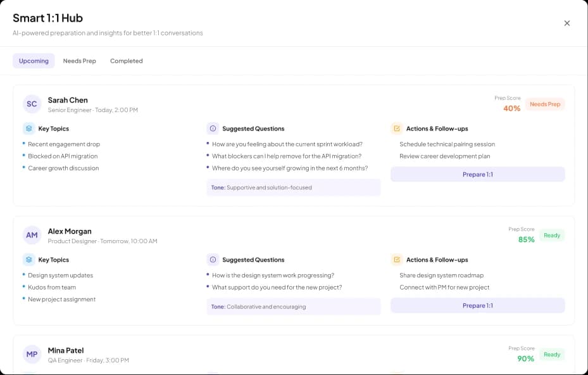This screenshot has width=588, height=375.
Task: Click 'Connect with PM for new project' action
Action: 444,287
